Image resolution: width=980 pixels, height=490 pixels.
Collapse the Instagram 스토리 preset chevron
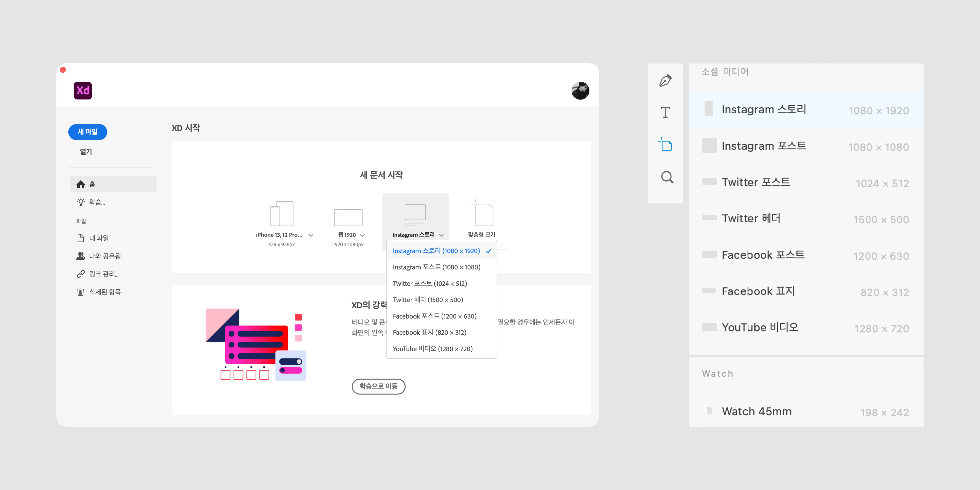[442, 235]
